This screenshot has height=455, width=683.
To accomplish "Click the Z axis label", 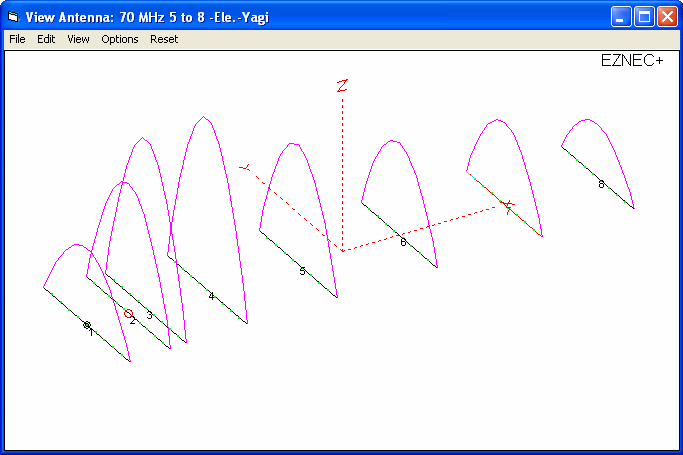I will [342, 85].
